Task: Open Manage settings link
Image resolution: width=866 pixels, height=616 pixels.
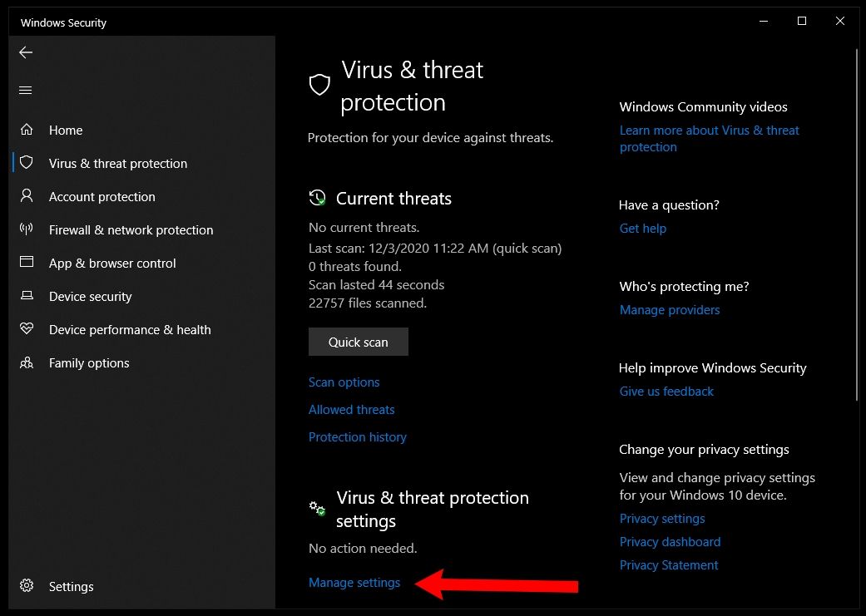Action: point(354,583)
